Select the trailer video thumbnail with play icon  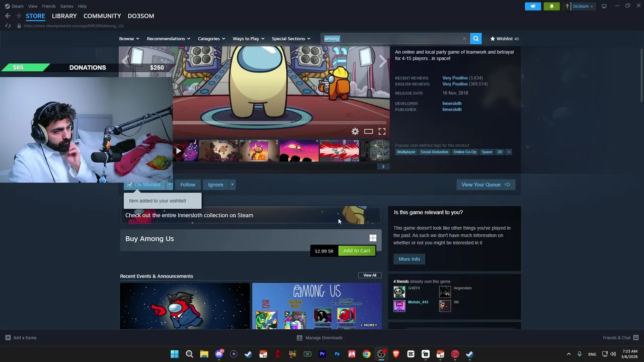pyautogui.click(x=185, y=150)
